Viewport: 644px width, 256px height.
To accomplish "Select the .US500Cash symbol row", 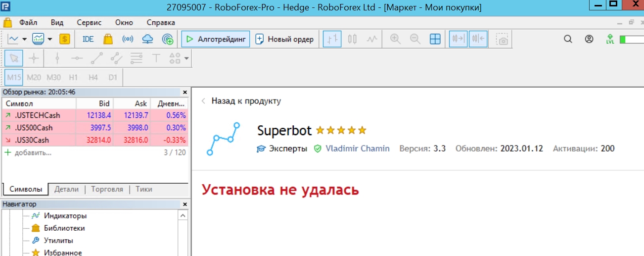I will click(x=95, y=128).
